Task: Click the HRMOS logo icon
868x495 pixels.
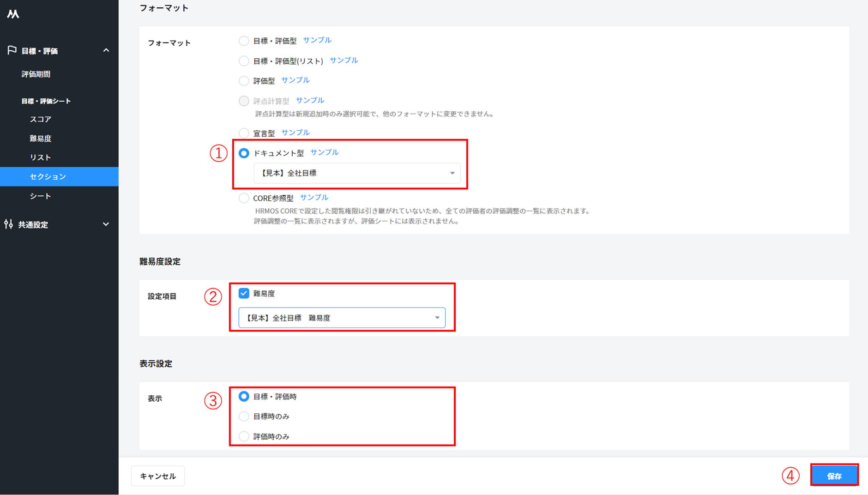Action: [13, 14]
